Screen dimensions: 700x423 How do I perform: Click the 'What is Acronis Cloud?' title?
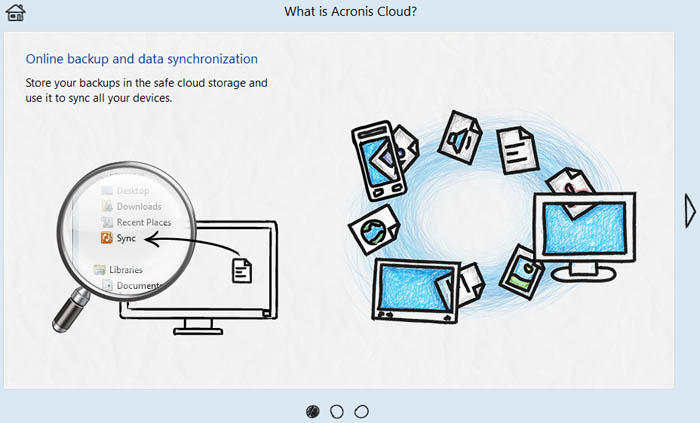click(350, 11)
